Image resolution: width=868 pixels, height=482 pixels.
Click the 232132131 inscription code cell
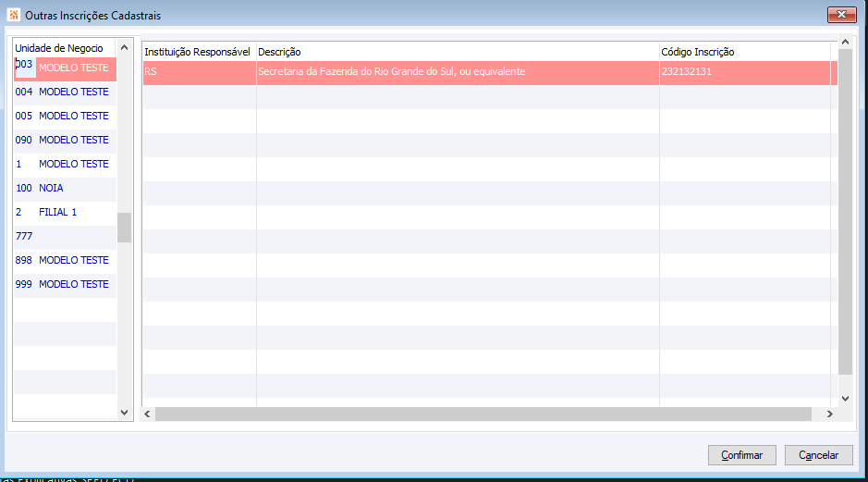coord(745,72)
